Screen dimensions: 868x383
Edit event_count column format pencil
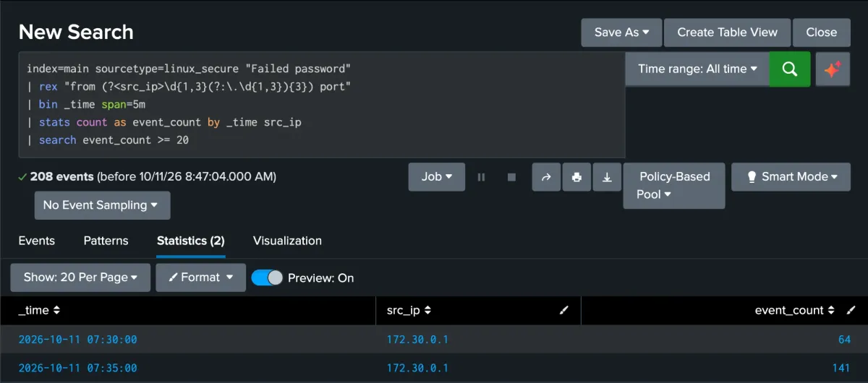[851, 310]
